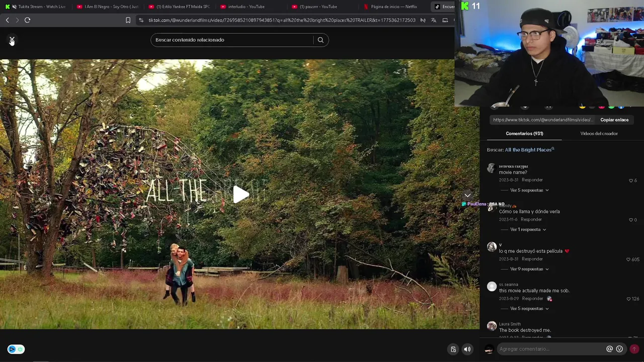The image size is (644, 362).
Task: Like the 'Cómo se llama y dónde verla' comment
Action: tap(631, 220)
